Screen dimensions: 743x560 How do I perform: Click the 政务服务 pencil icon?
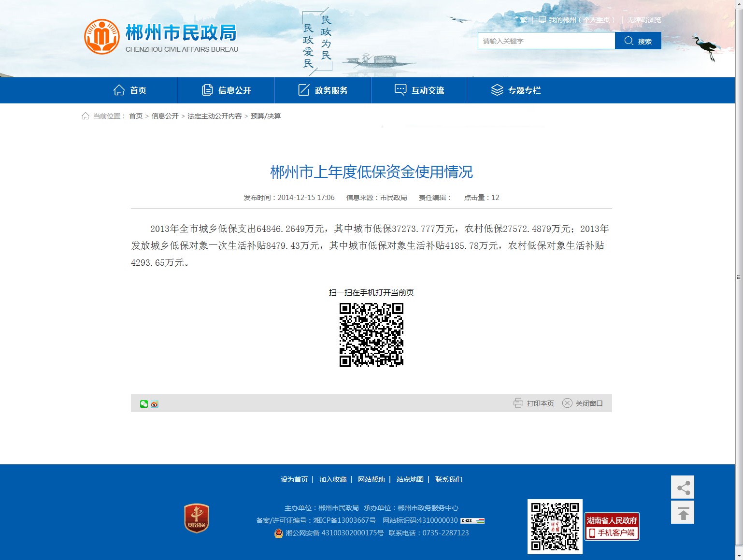304,90
